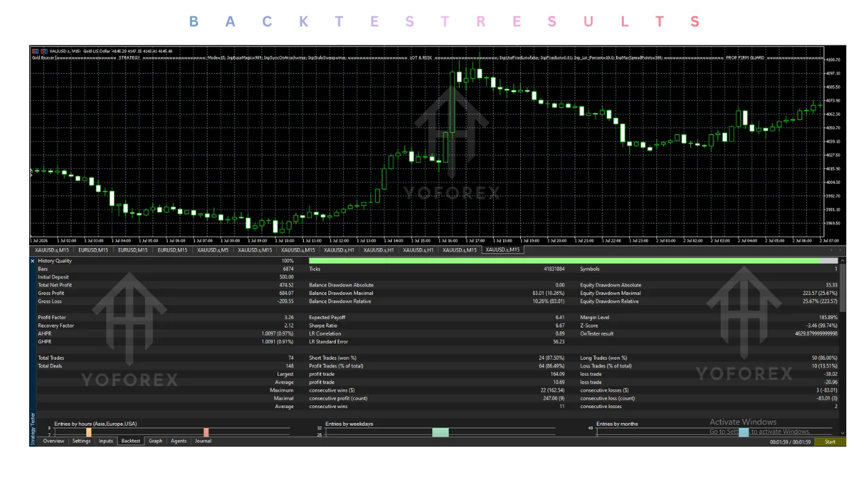This screenshot has width=868, height=488.
Task: Click the chart title XAUUSD.s, M15 text
Action: coord(65,51)
